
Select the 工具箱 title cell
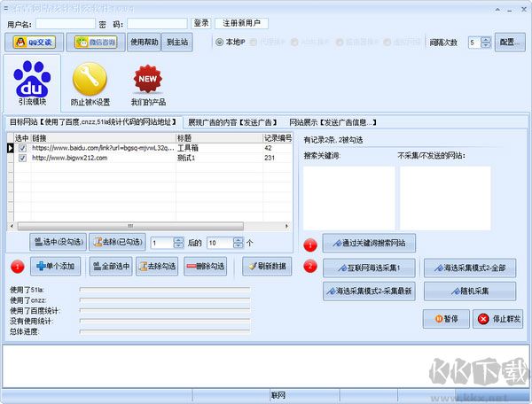tap(220, 148)
